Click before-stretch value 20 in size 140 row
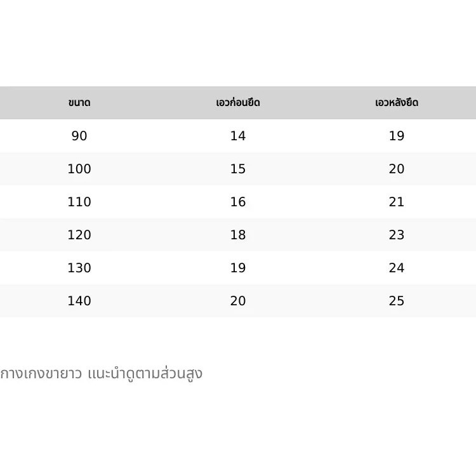 click(x=238, y=301)
